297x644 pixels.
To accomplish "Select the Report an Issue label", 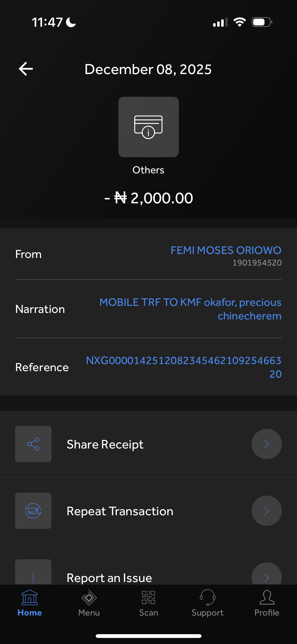I will point(109,578).
